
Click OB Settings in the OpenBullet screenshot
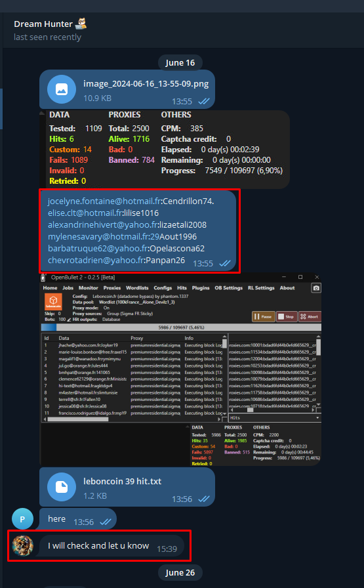pos(229,288)
